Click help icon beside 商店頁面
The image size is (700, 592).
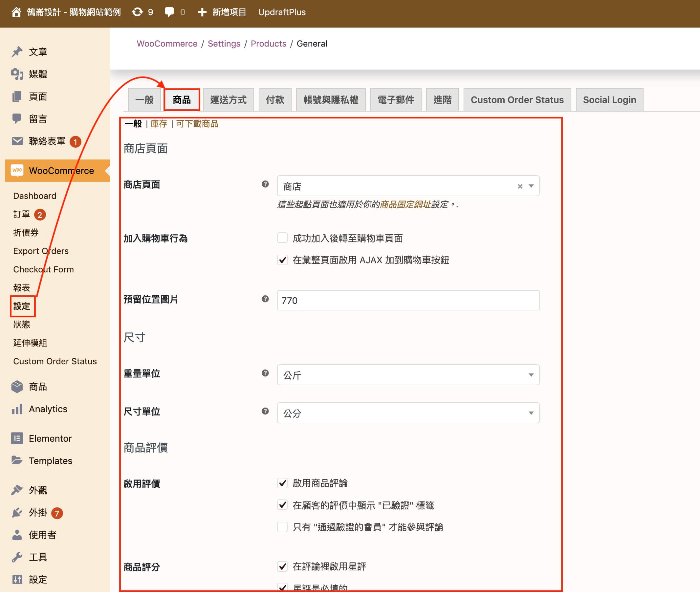coord(265,184)
